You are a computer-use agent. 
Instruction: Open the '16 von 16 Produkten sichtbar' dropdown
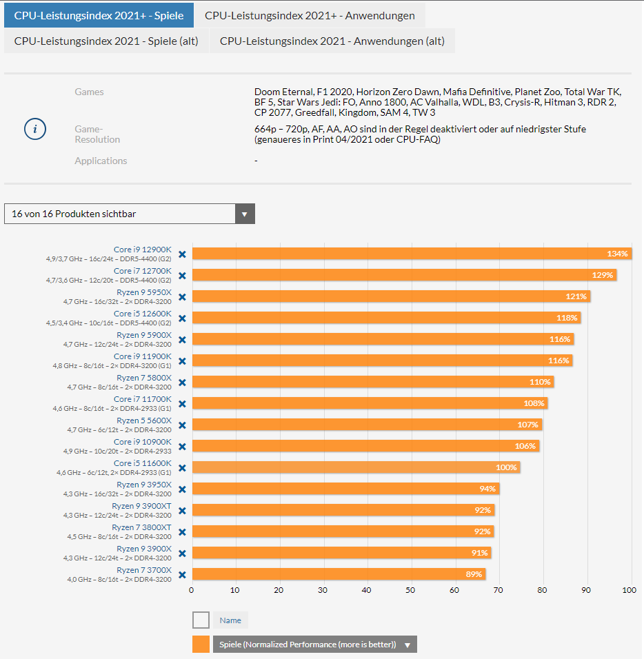point(130,214)
